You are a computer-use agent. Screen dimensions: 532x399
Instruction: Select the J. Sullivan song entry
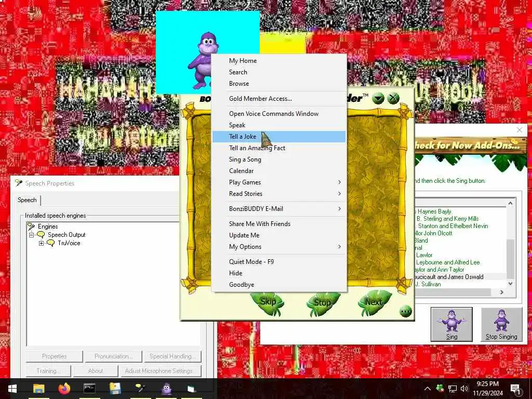coord(428,284)
